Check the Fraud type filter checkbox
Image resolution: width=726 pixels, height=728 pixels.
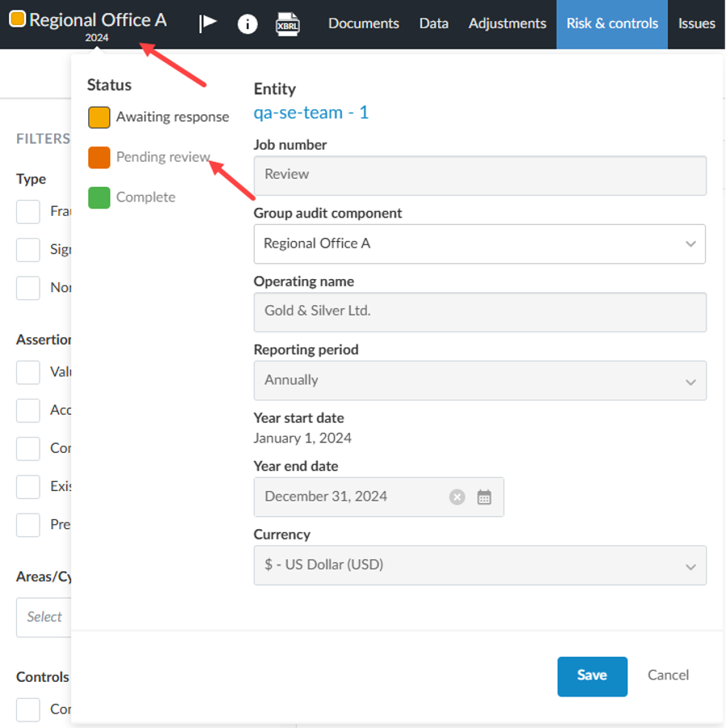pyautogui.click(x=27, y=211)
